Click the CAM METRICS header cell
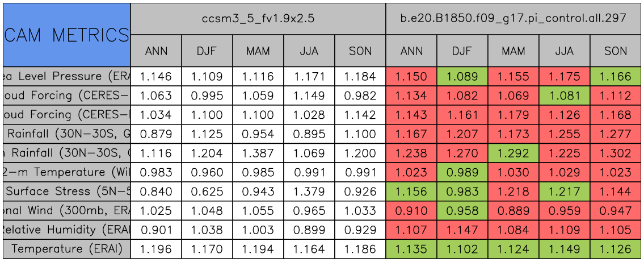644x262 pixels. point(66,35)
